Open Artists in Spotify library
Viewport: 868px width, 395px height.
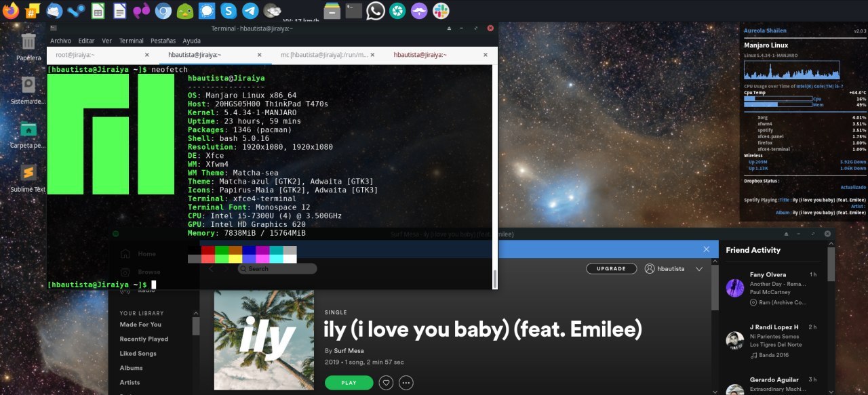coord(130,382)
